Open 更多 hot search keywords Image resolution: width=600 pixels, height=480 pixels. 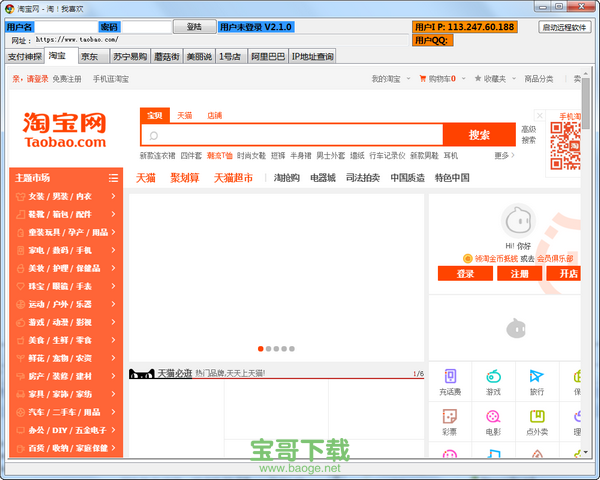504,155
